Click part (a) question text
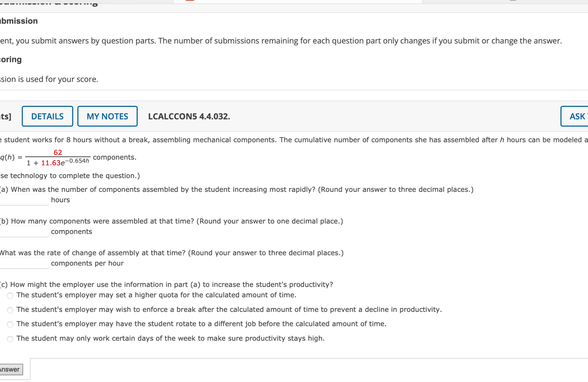This screenshot has width=588, height=382. click(237, 189)
